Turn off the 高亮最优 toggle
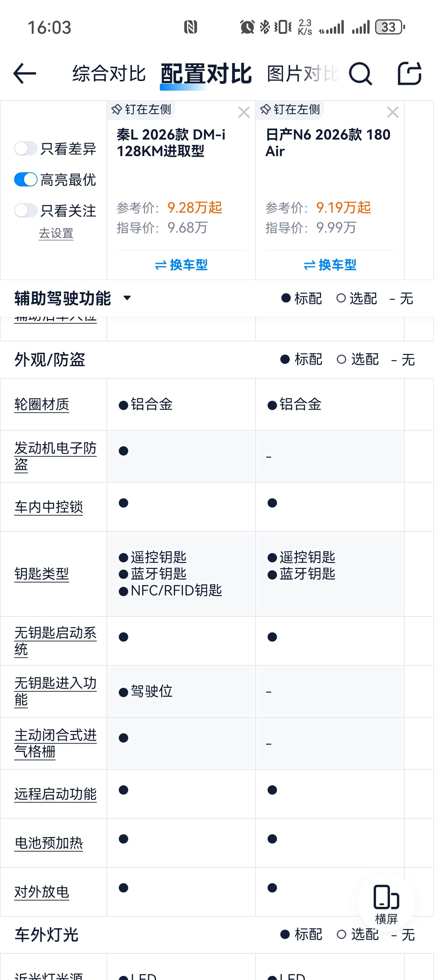Screen dimensions: 434x980 (25, 180)
